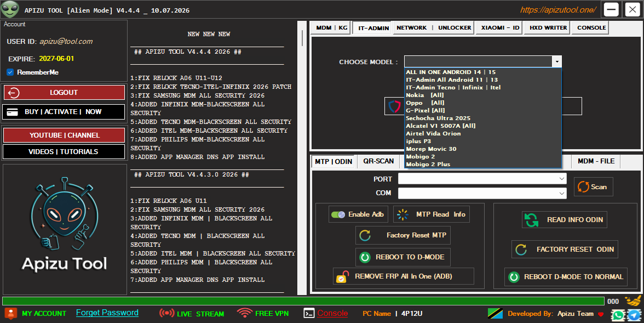Click the WhatsApp icon in status bar
The height and width of the screenshot is (323, 644).
pyautogui.click(x=618, y=315)
